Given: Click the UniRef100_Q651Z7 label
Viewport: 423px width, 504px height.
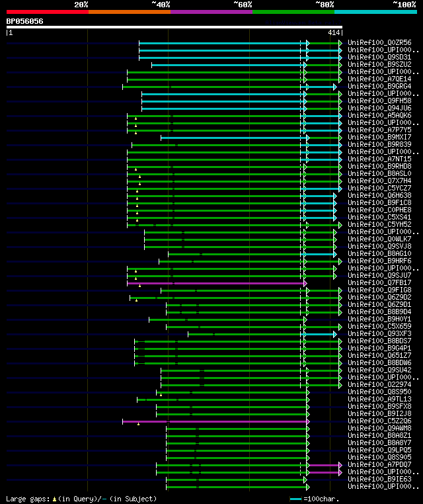Looking at the screenshot, I should pos(379,356).
